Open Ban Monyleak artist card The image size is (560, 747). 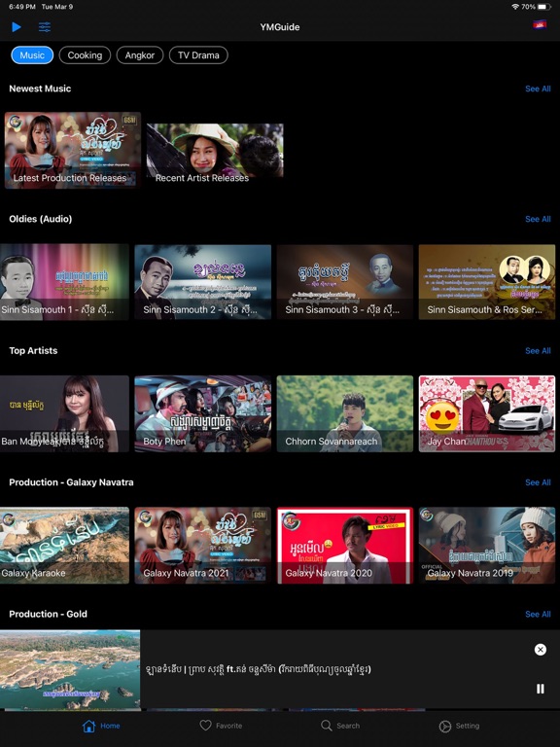[x=64, y=413]
